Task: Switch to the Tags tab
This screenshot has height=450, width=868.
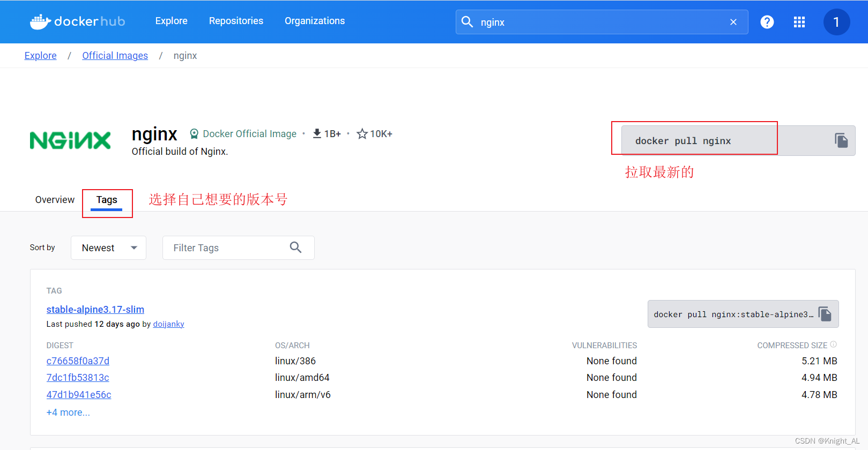Action: pos(107,200)
